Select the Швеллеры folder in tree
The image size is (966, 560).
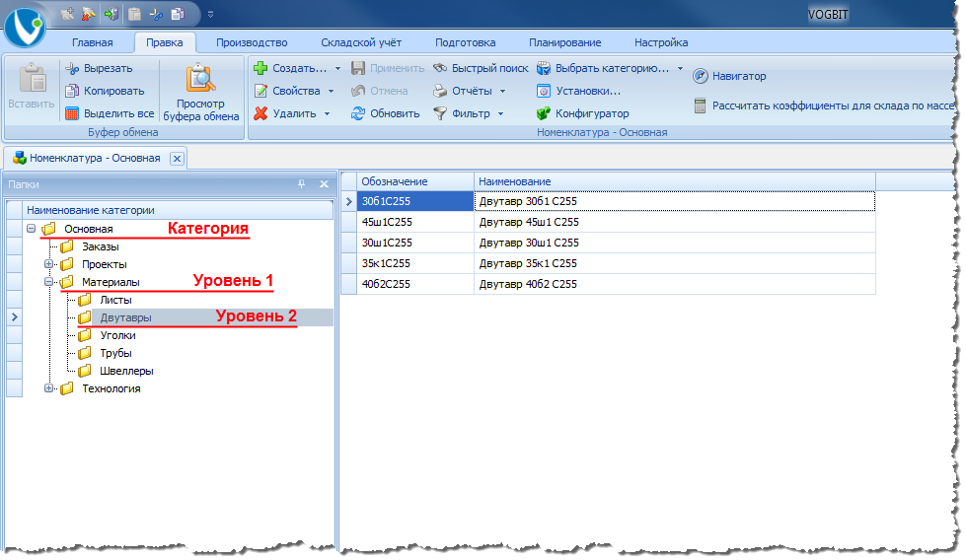[126, 371]
